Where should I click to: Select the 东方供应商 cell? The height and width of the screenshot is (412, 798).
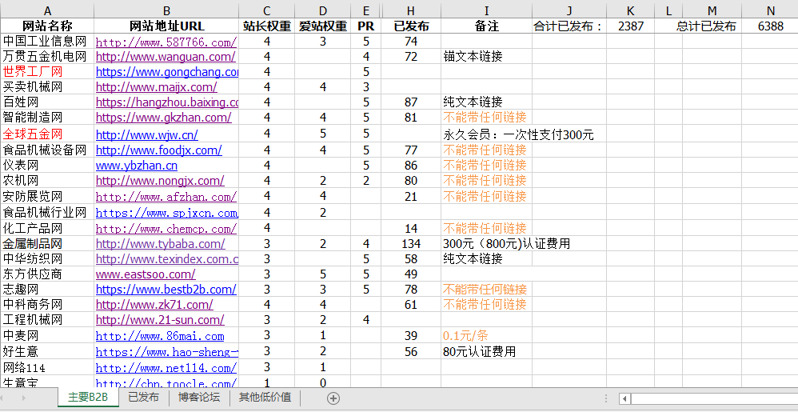click(47, 274)
